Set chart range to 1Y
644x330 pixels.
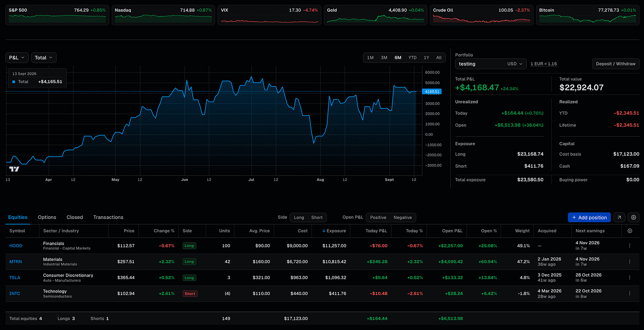point(426,58)
